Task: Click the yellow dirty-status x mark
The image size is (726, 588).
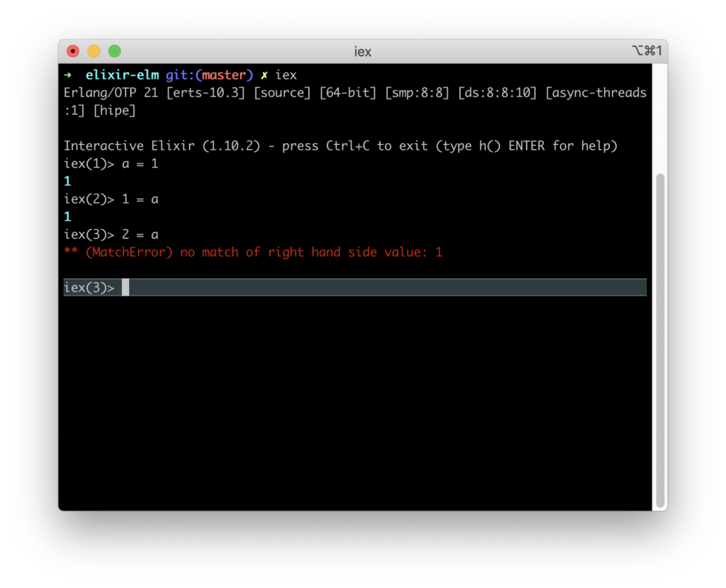Action: (264, 75)
